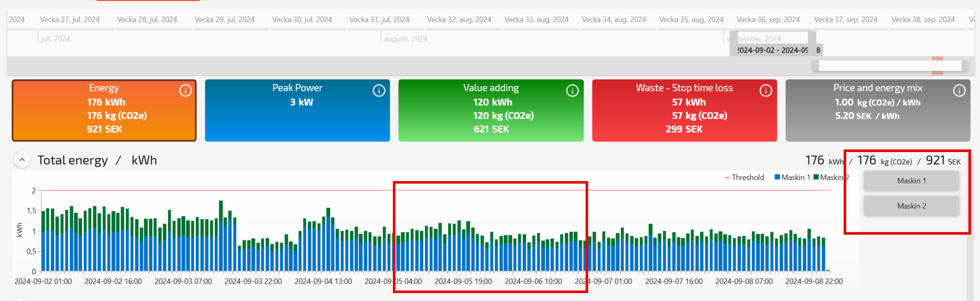980x301 pixels.
Task: Click the timeline range scrollbar handle
Action: [x=890, y=66]
